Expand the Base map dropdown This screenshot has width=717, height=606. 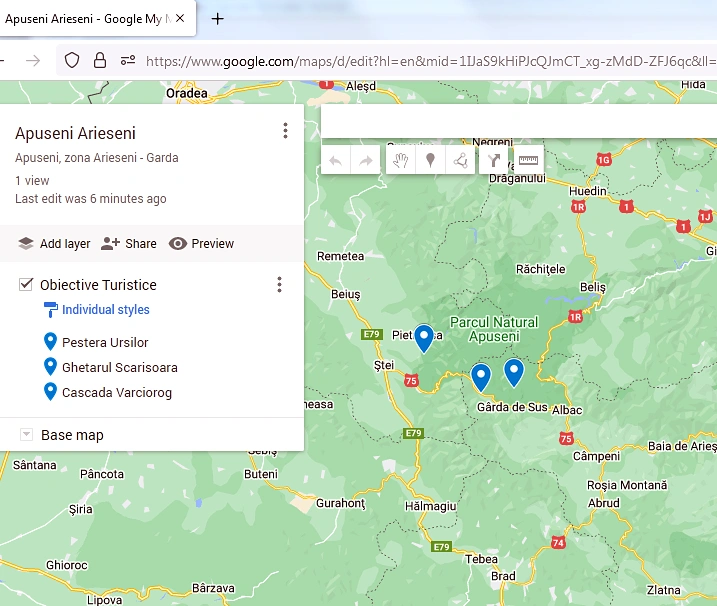[x=27, y=434]
